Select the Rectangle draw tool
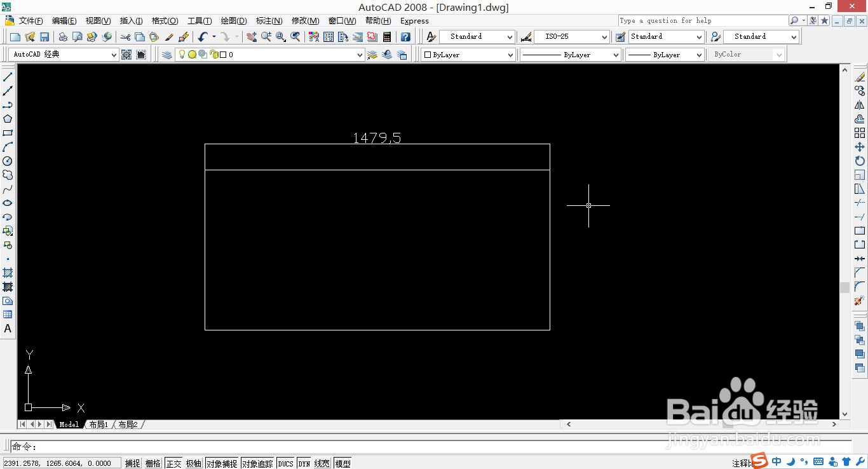 tap(8, 133)
